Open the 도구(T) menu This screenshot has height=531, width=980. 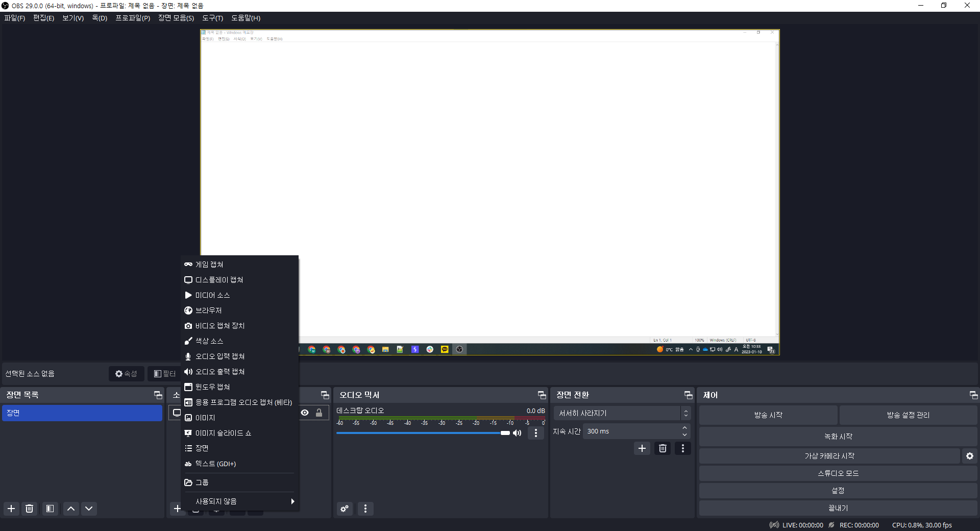click(213, 18)
